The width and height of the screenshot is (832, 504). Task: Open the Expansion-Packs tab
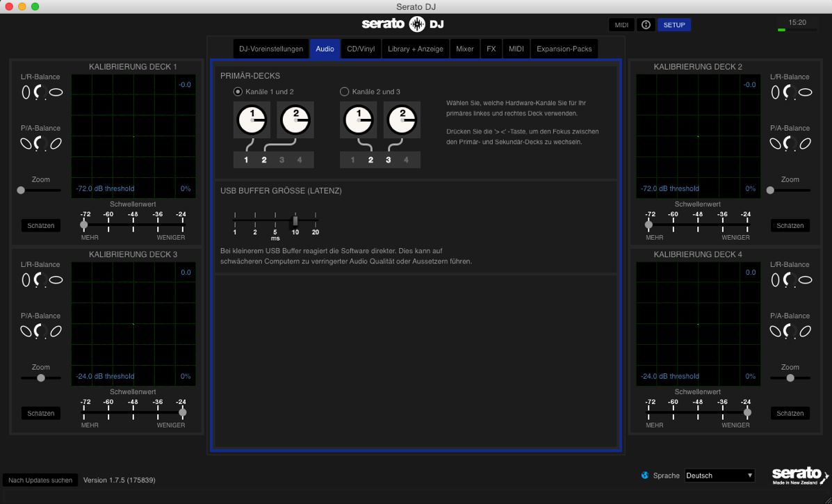pos(564,49)
